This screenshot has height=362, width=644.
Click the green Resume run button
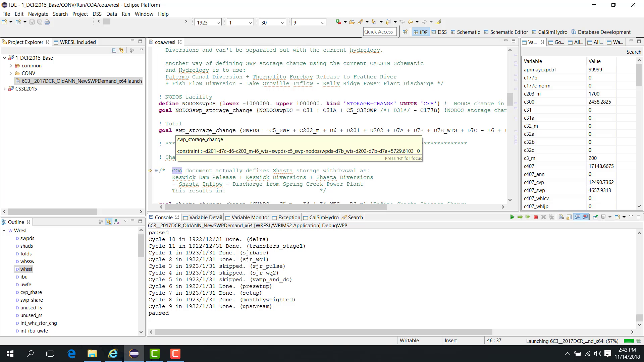point(512,217)
